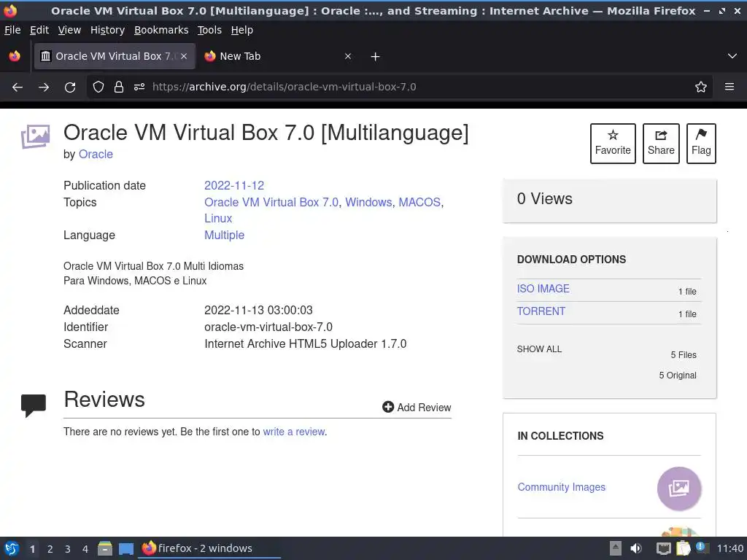Close the New Tab tab
The image size is (747, 560).
coord(348,56)
